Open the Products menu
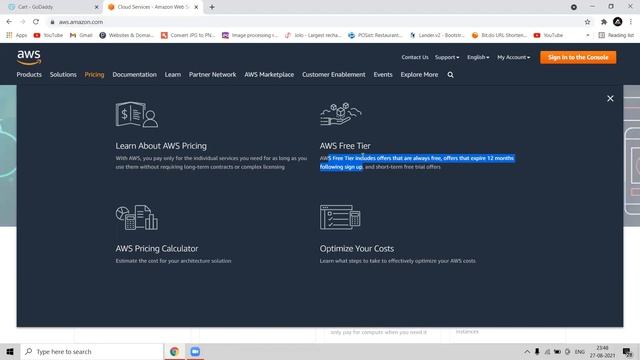 [29, 75]
